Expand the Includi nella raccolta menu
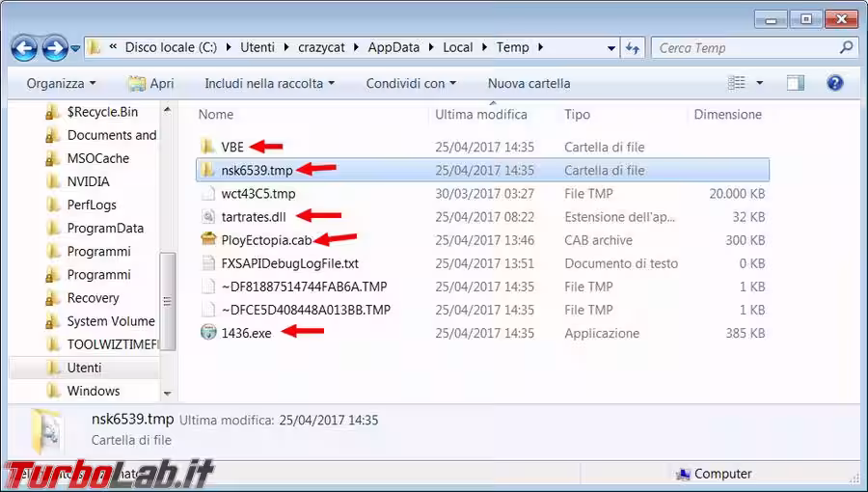 click(269, 84)
